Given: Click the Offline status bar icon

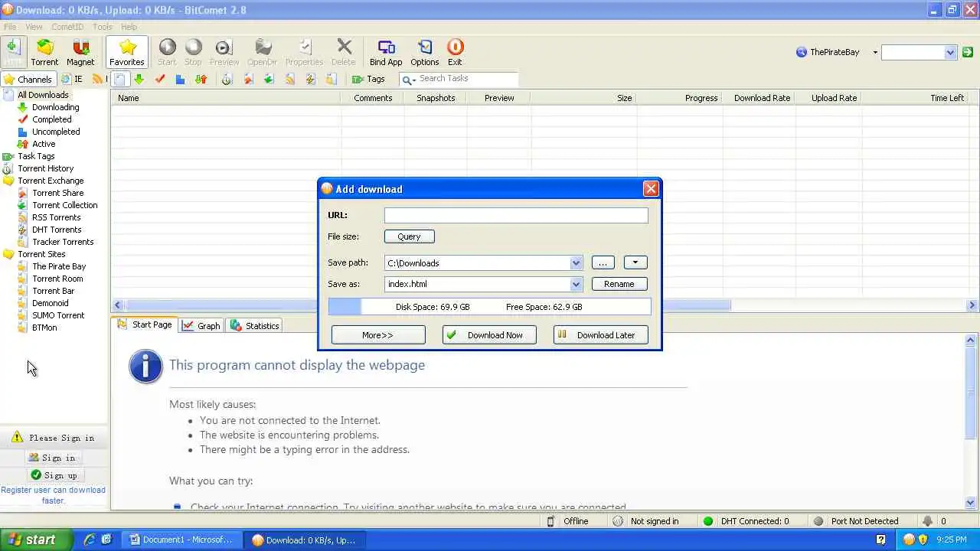Looking at the screenshot, I should pyautogui.click(x=550, y=521).
